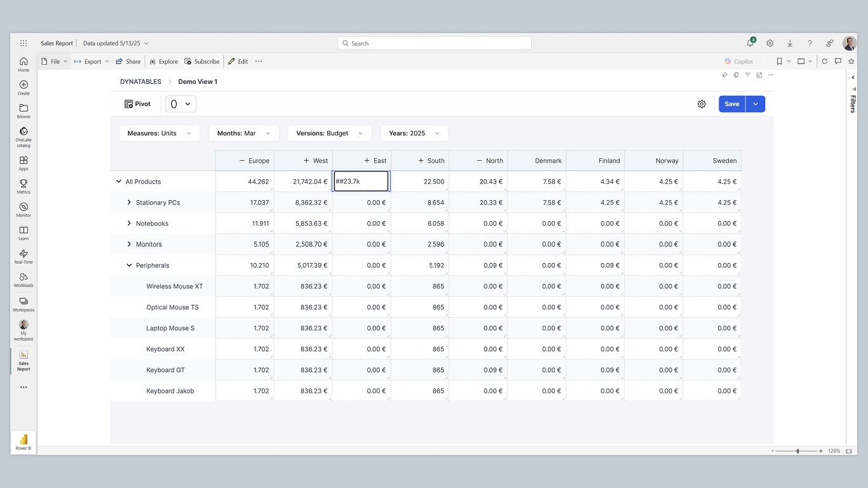Open the Export menu
This screenshot has height=488, width=868.
click(x=92, y=62)
